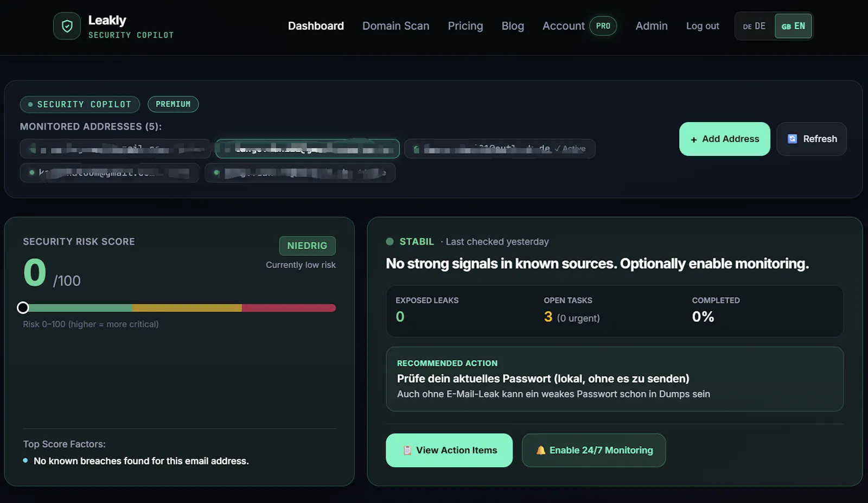Click the risk score slider handle
Screen dimensions: 868x503
coord(23,308)
